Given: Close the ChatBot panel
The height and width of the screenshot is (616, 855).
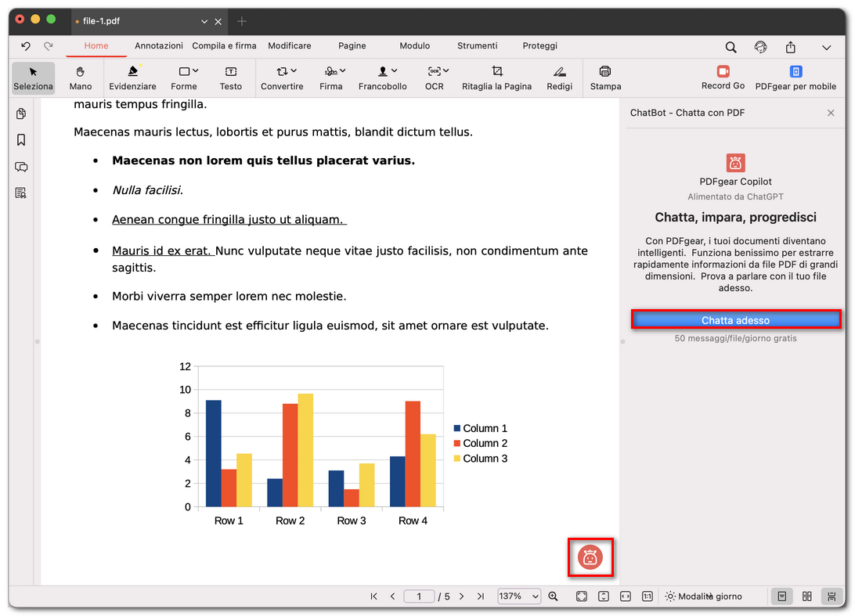Looking at the screenshot, I should (831, 112).
